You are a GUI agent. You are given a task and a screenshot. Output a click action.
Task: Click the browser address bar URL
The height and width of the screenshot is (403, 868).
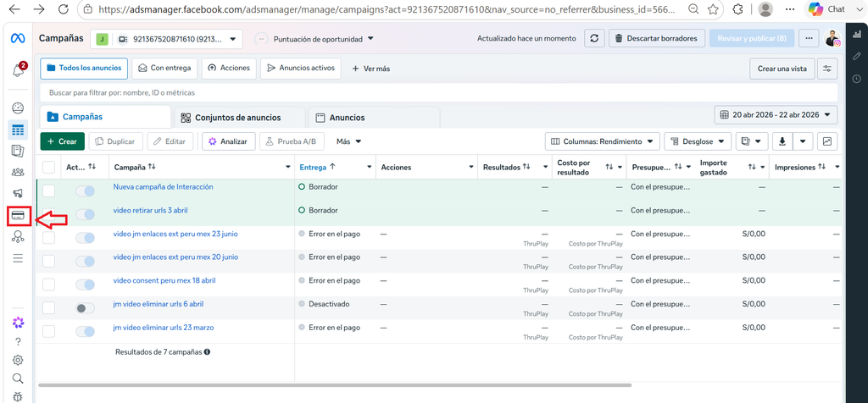[x=386, y=9]
